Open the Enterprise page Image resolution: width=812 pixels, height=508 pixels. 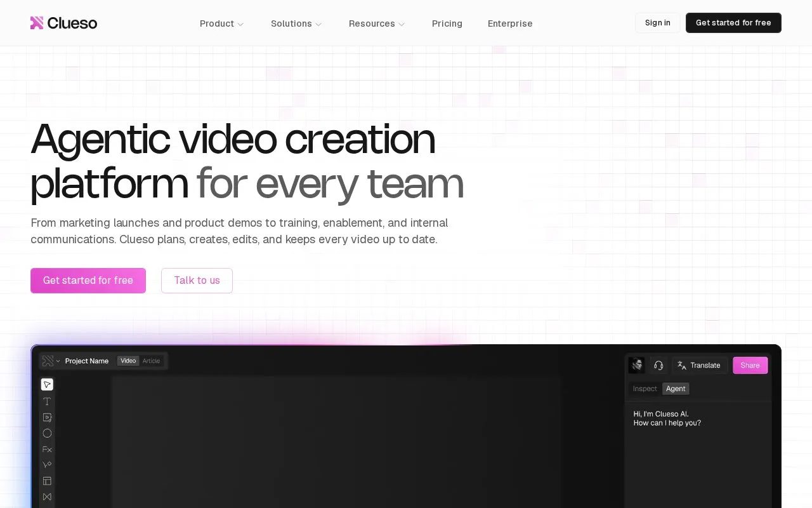(x=510, y=23)
